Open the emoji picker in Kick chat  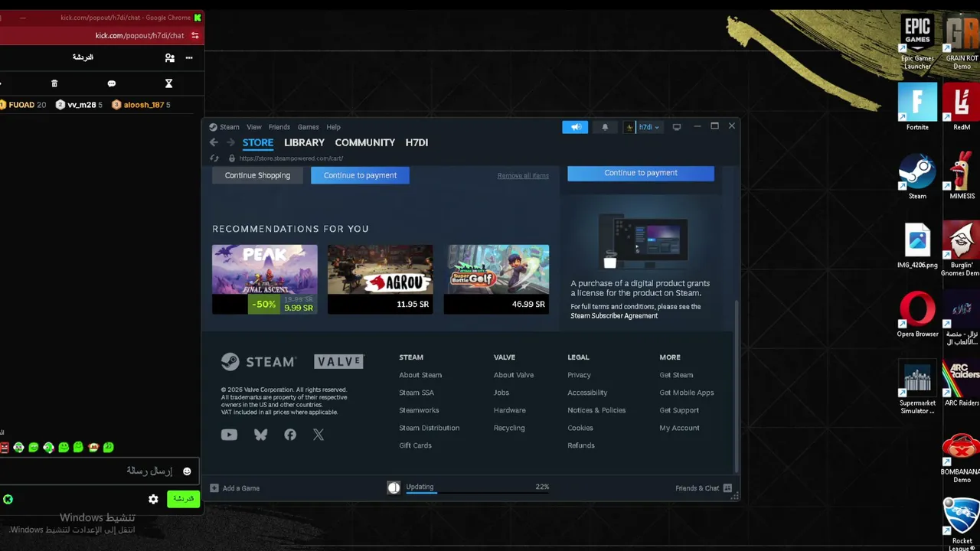[x=187, y=471]
